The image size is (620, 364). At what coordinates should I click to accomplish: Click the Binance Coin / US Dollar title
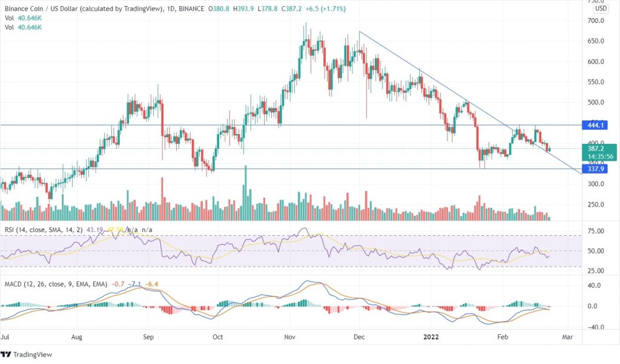(x=84, y=8)
